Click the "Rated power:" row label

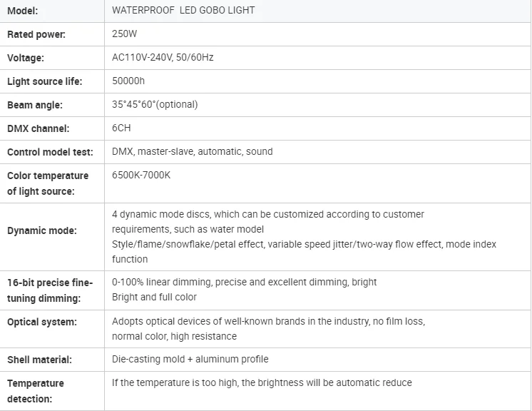click(36, 34)
